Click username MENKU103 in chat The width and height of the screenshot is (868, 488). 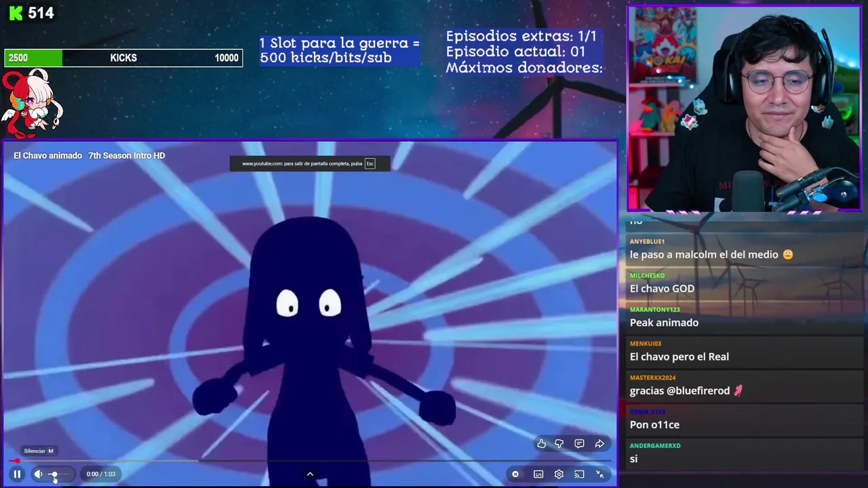pyautogui.click(x=645, y=344)
